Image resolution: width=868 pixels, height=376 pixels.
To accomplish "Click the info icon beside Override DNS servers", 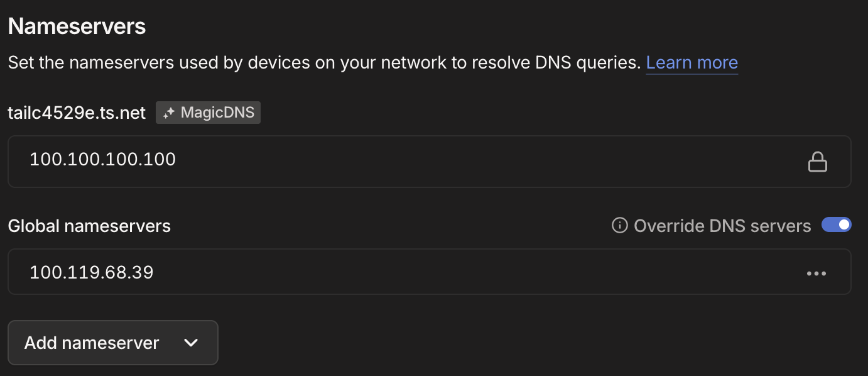I will point(621,225).
